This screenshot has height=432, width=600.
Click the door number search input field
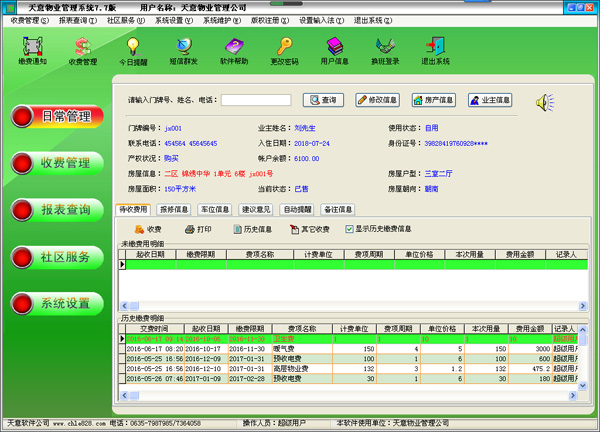(255, 100)
